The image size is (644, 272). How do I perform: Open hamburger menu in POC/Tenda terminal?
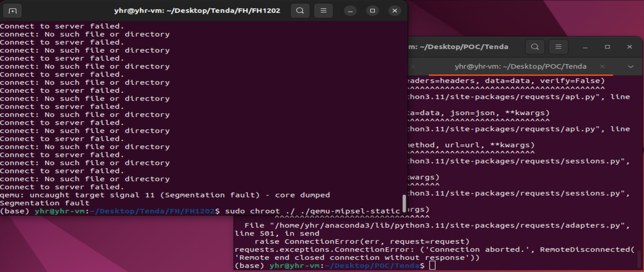pyautogui.click(x=558, y=47)
